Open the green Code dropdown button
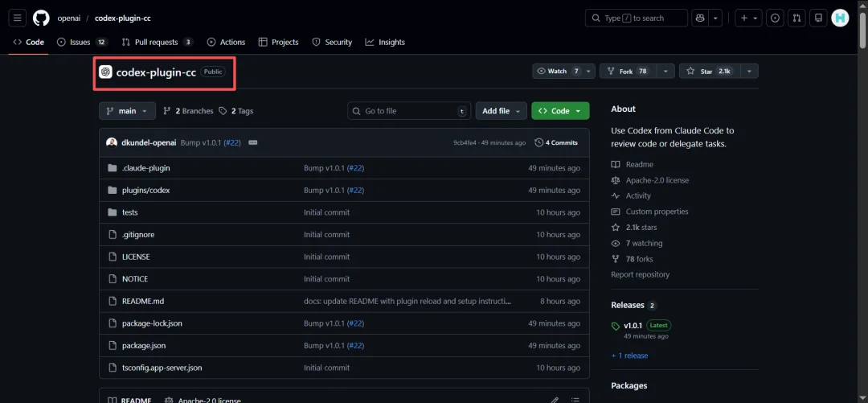This screenshot has width=868, height=403. [x=560, y=111]
